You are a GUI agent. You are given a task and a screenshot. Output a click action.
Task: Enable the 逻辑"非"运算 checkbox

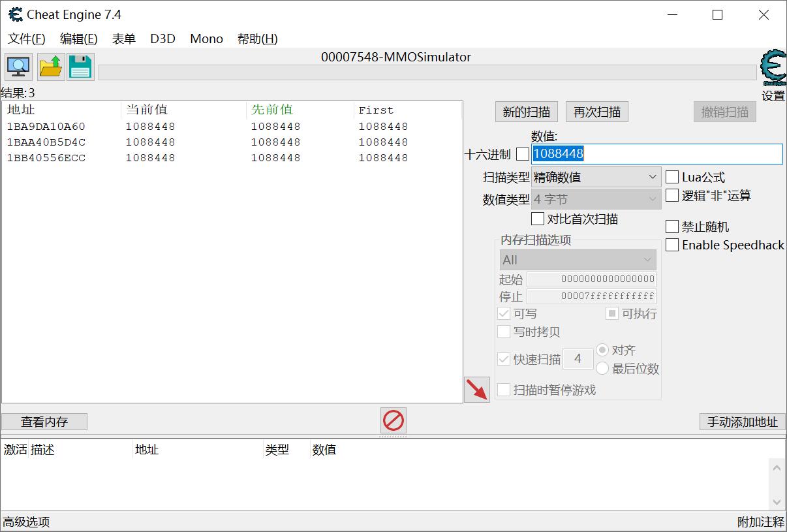tap(672, 195)
